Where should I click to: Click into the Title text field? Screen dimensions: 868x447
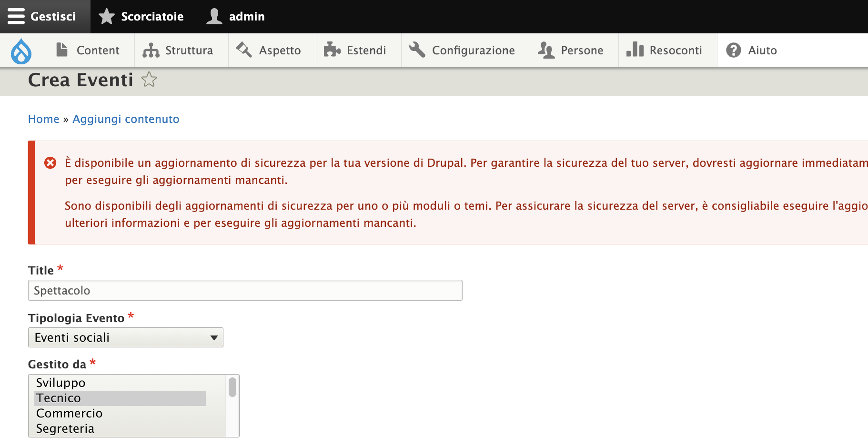[245, 290]
